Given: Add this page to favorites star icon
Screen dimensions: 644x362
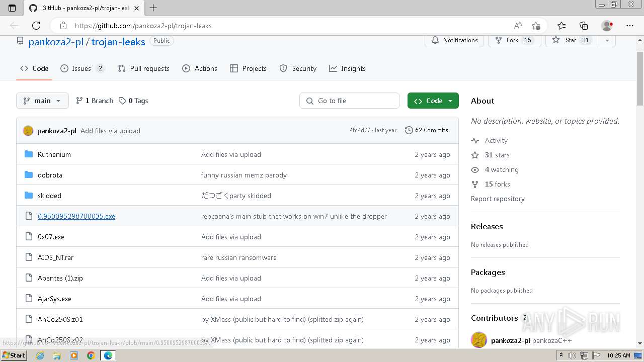Looking at the screenshot, I should tap(536, 26).
